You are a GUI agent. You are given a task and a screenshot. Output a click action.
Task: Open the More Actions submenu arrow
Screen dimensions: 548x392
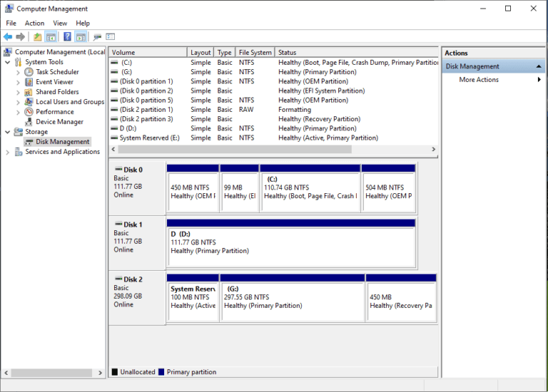(539, 80)
